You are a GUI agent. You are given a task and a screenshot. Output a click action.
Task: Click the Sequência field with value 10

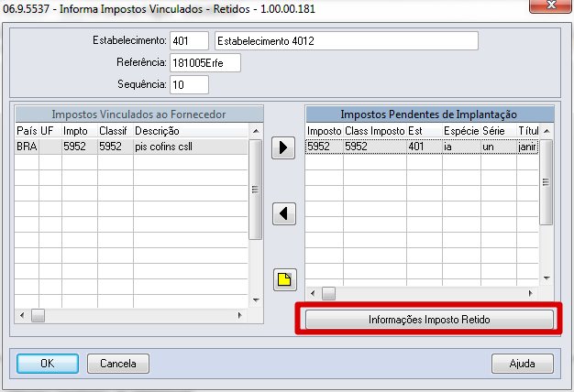[x=189, y=84]
